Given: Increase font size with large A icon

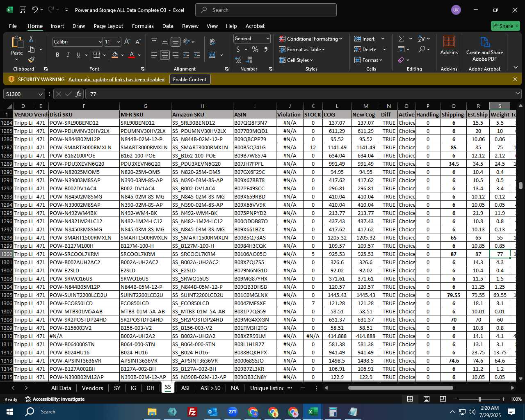Looking at the screenshot, I should pyautogui.click(x=127, y=42).
